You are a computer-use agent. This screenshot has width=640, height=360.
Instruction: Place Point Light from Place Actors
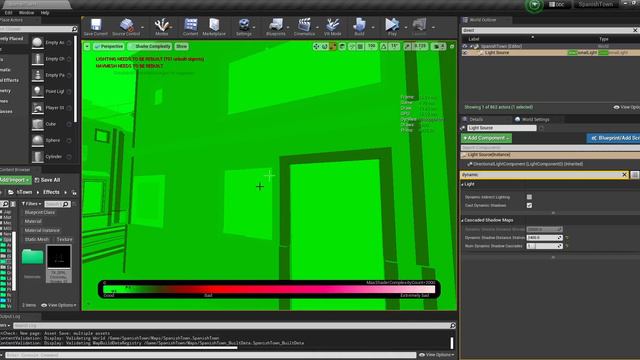click(51, 91)
